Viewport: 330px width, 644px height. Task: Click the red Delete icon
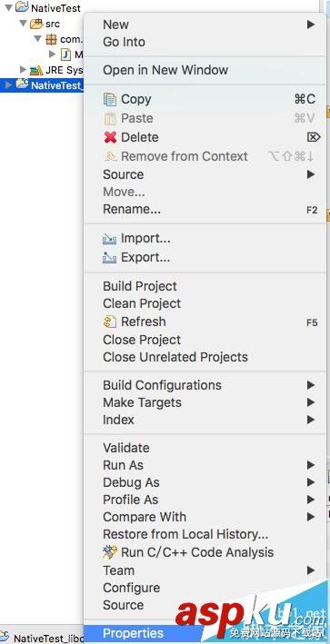(110, 137)
